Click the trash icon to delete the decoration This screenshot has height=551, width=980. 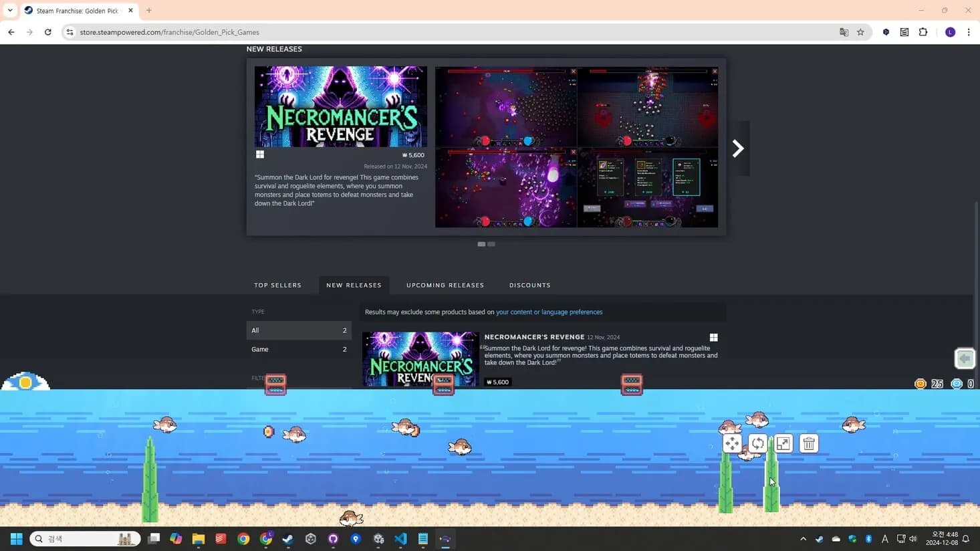pos(808,443)
